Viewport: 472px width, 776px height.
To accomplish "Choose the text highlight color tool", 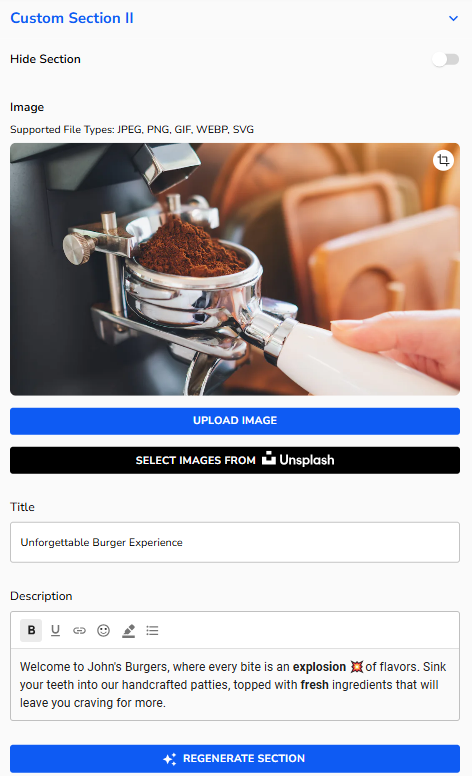I will [129, 630].
